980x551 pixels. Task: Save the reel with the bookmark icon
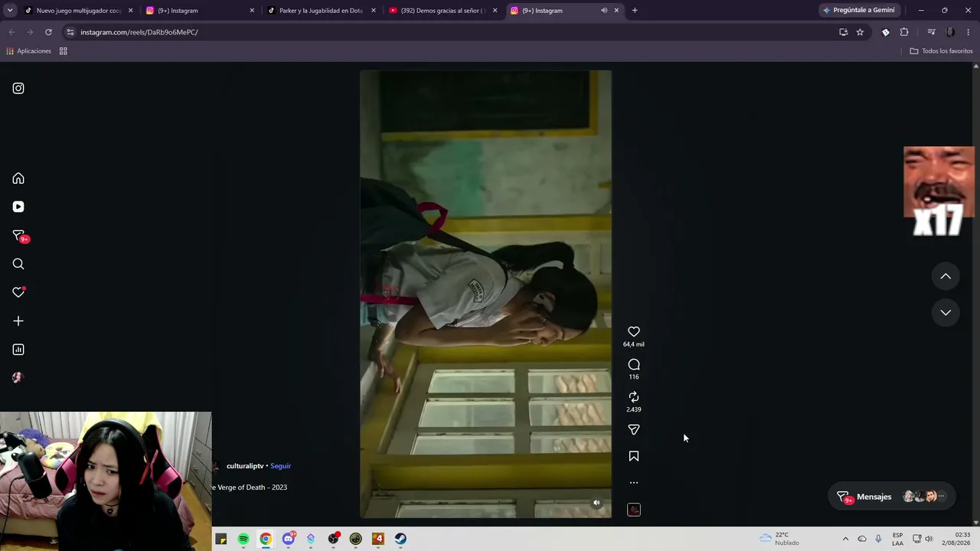tap(634, 456)
